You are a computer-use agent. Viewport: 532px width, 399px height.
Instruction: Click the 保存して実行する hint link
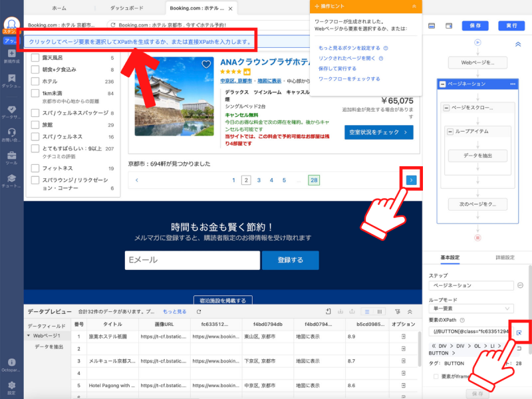(x=337, y=68)
